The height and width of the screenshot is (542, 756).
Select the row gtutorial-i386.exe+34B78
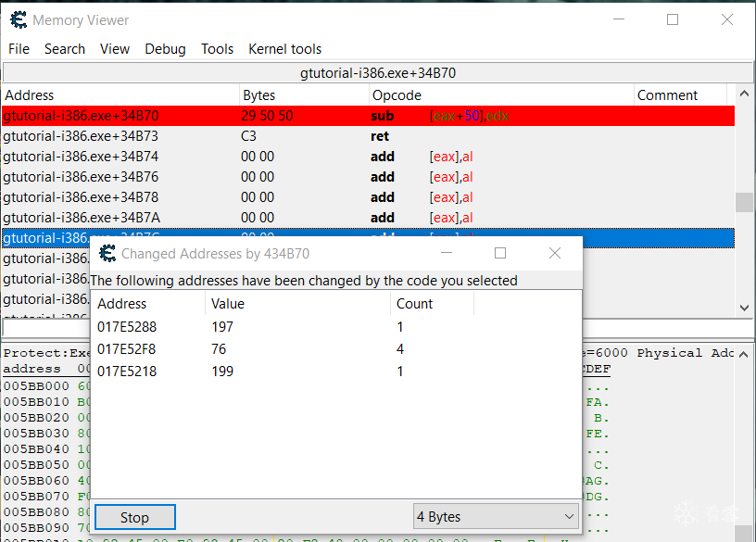click(x=369, y=197)
